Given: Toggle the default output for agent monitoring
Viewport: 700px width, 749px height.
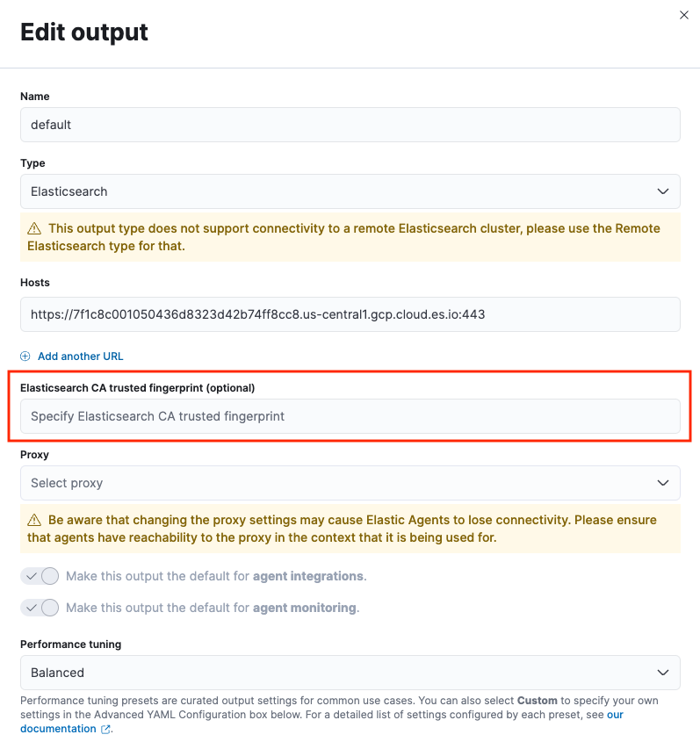Looking at the screenshot, I should click(x=40, y=607).
